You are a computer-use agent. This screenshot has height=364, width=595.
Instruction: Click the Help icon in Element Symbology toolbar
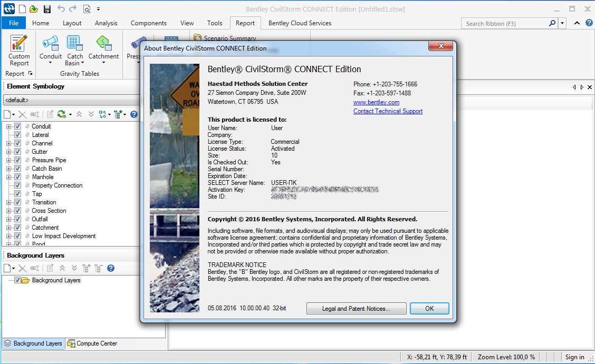pos(134,114)
